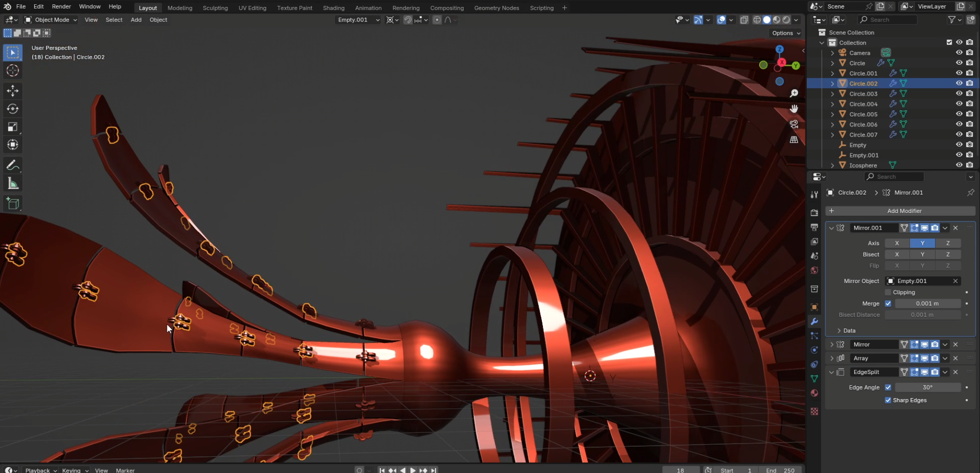Hide Camera object via eye icon
Viewport: 980px width, 473px height.
pos(959,52)
